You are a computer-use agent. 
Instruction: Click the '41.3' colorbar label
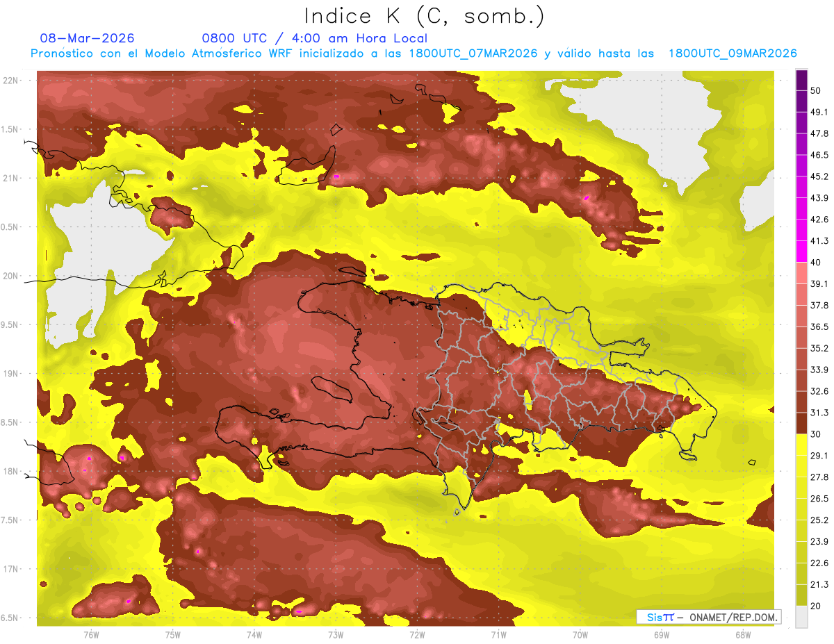tap(819, 241)
